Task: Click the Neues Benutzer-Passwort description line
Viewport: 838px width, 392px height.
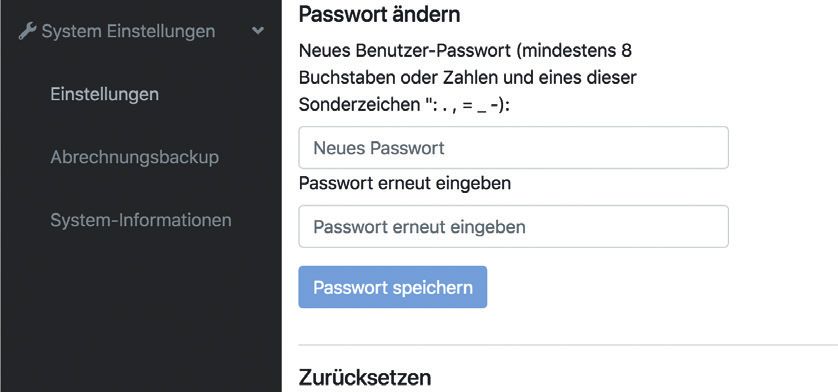Action: tap(465, 51)
